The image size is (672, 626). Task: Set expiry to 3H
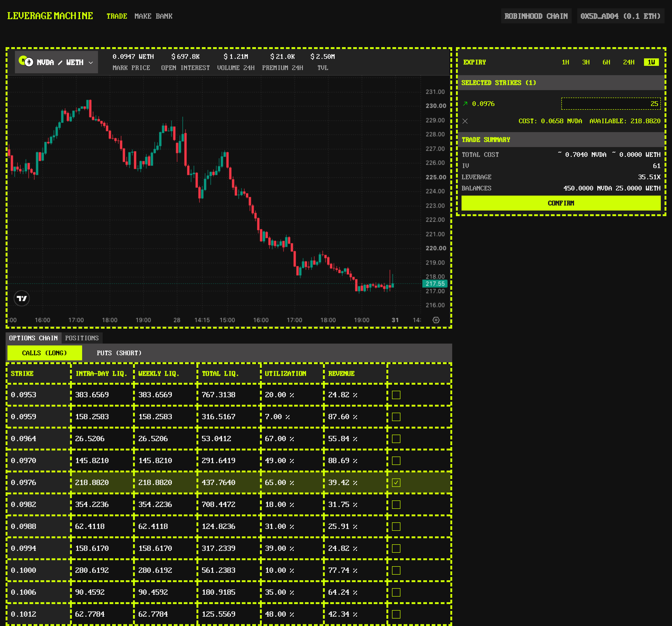(x=586, y=62)
